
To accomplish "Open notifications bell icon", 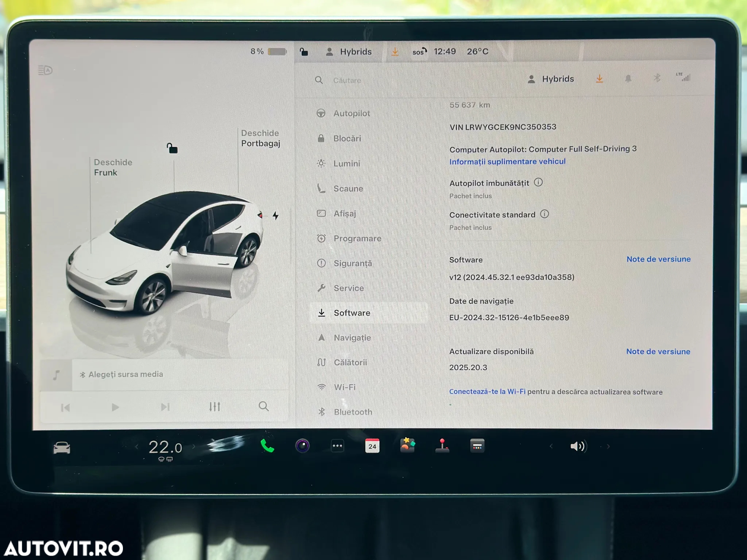I will pos(628,78).
